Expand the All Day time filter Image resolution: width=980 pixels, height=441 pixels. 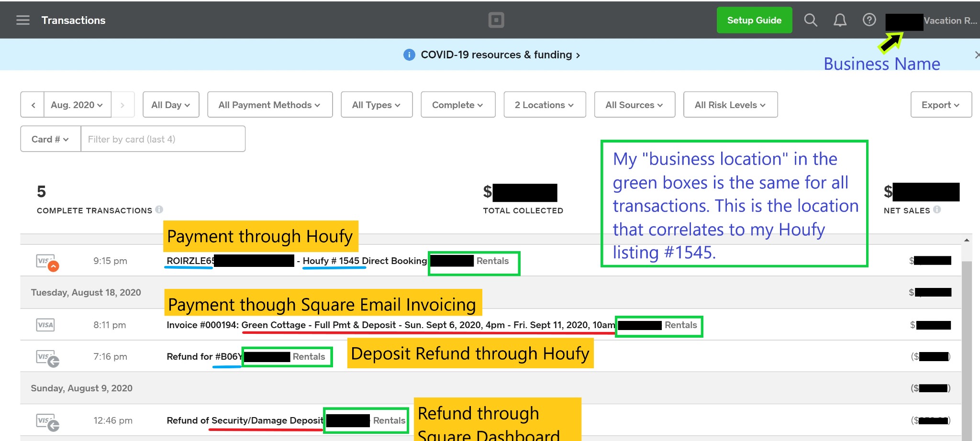click(x=171, y=105)
